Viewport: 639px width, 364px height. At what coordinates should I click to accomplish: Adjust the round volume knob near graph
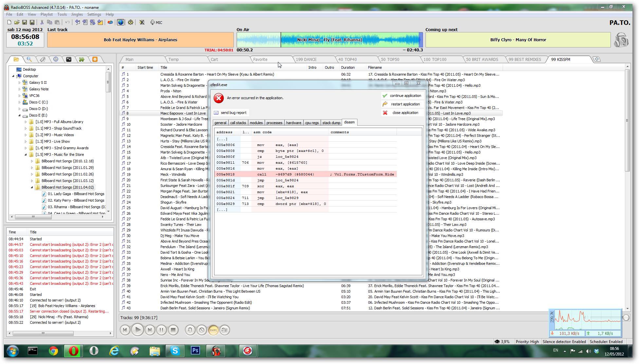626,318
